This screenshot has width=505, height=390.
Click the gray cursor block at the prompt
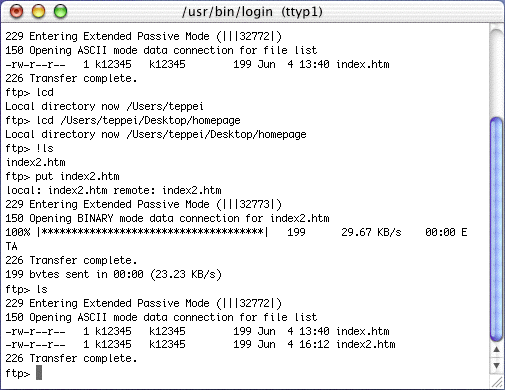click(39, 372)
